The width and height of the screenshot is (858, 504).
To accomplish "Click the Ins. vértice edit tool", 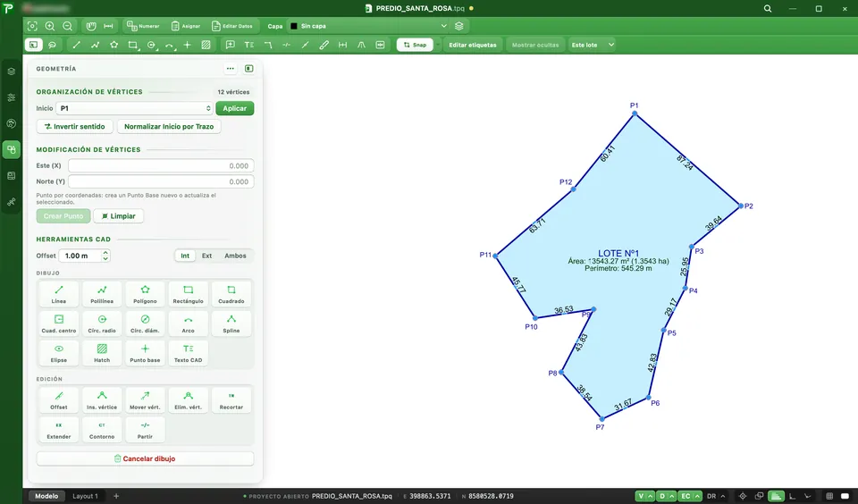I will click(x=102, y=400).
